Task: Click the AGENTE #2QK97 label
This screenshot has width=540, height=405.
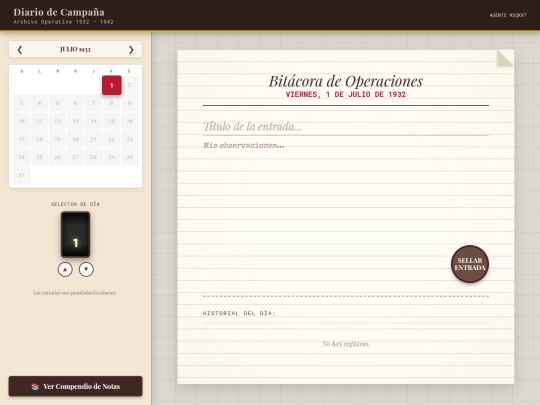Action: 508,15
